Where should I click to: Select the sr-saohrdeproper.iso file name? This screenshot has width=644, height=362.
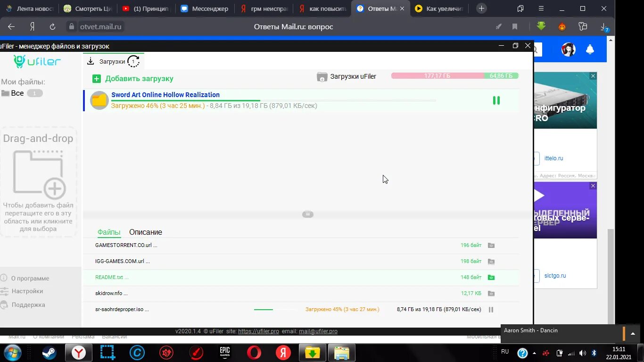pyautogui.click(x=122, y=310)
